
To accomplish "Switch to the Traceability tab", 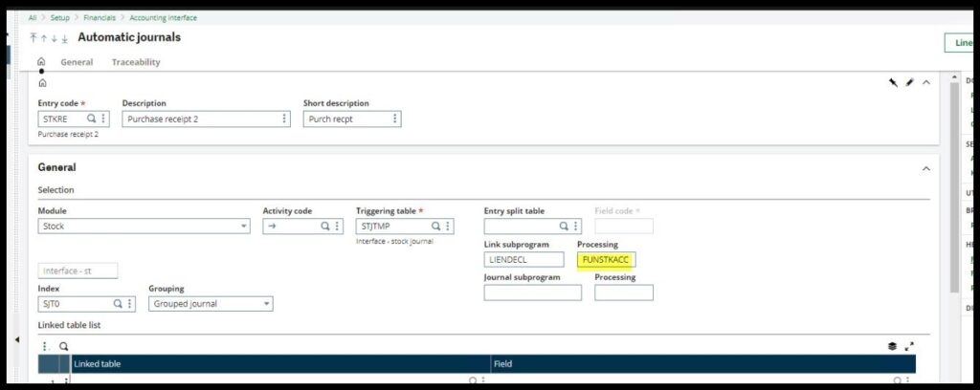I will (x=136, y=62).
